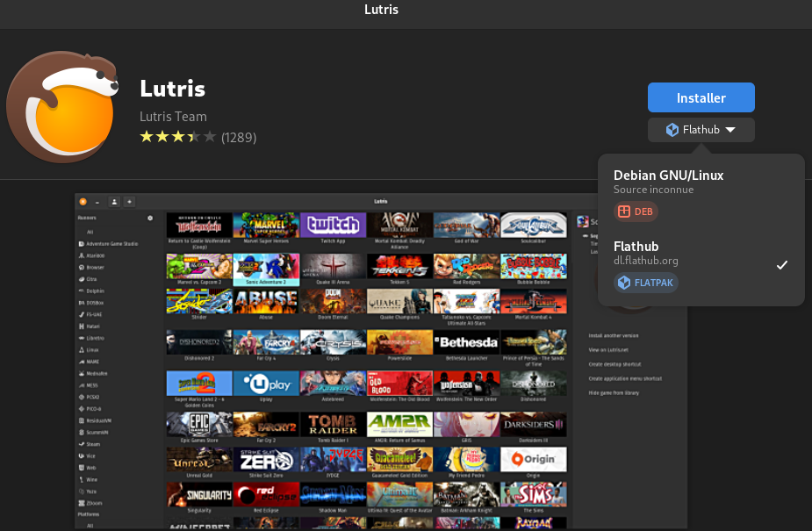
Task: Click the plus add-game icon in screenshot toolbar
Action: pos(129,201)
